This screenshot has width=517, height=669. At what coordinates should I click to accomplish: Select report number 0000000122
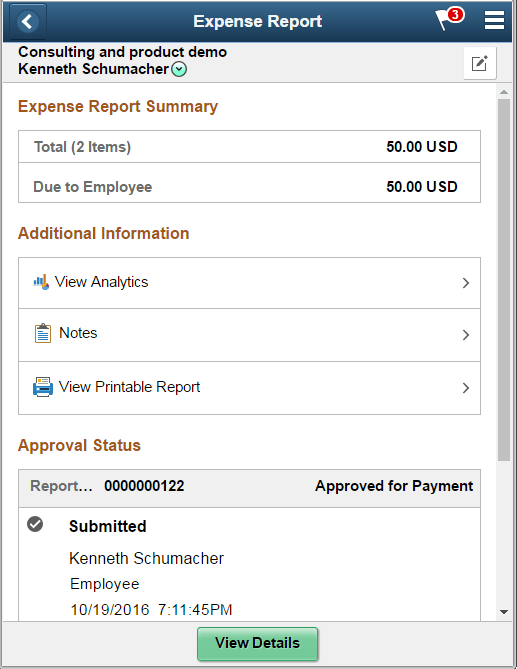(144, 486)
